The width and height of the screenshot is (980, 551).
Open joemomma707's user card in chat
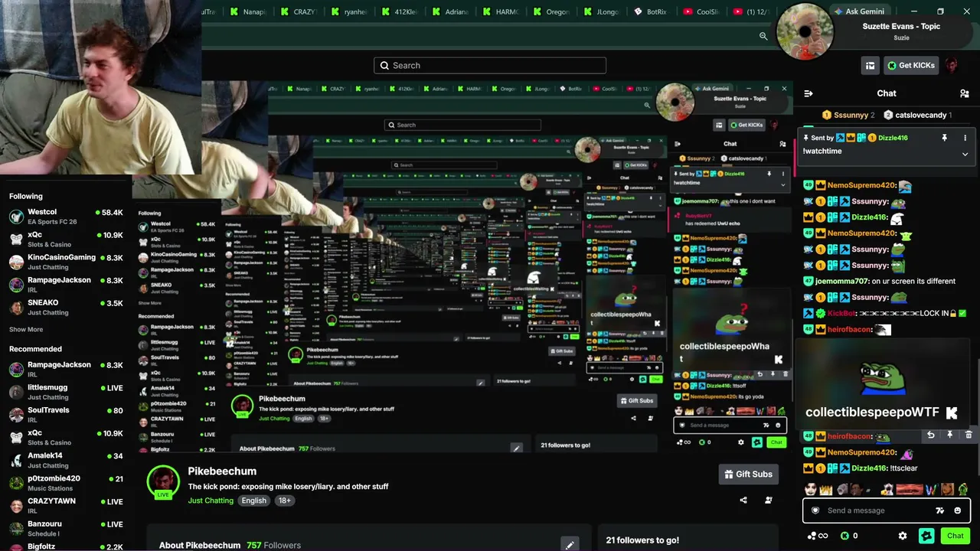(x=842, y=282)
